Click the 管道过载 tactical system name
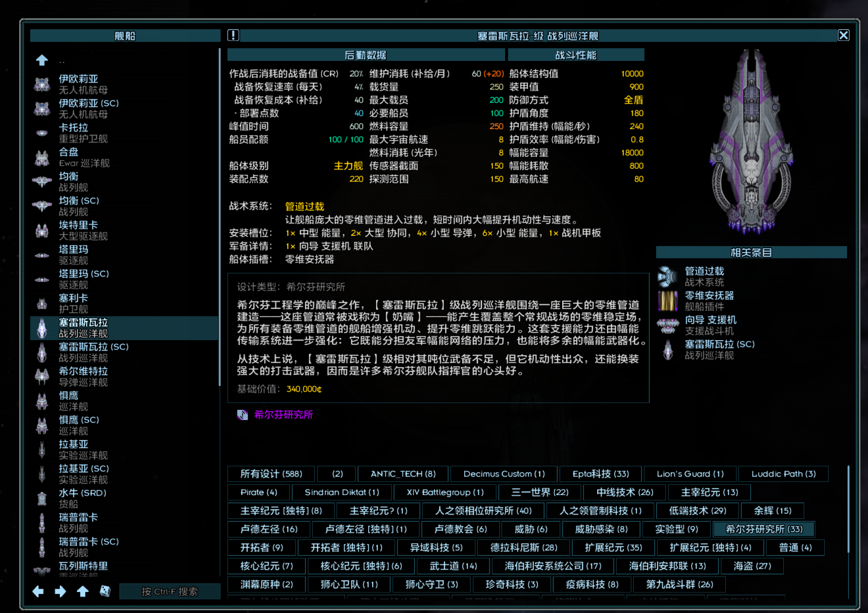The width and height of the screenshot is (868, 613). pyautogui.click(x=304, y=207)
